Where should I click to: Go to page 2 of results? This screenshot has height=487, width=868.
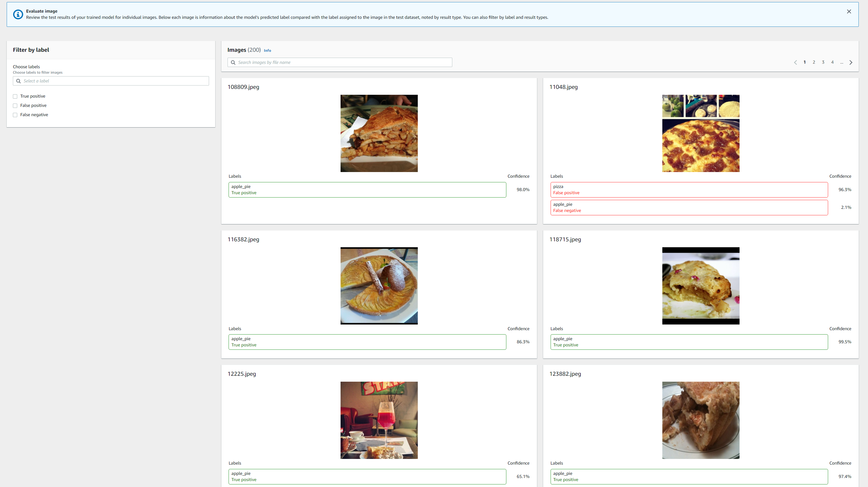tap(814, 62)
